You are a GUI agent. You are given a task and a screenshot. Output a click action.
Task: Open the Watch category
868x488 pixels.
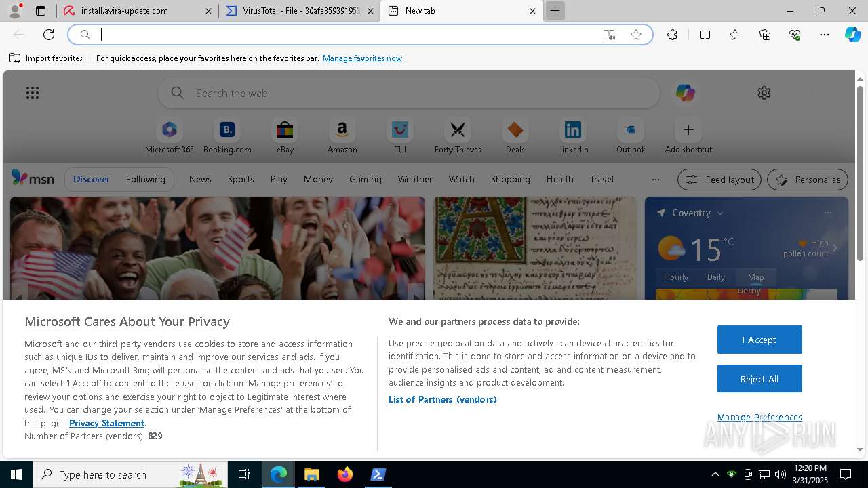[x=462, y=179]
